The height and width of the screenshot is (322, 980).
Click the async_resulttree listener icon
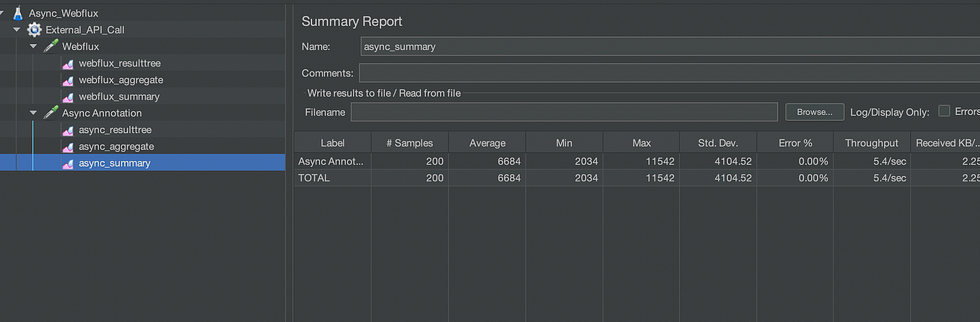coord(68,130)
